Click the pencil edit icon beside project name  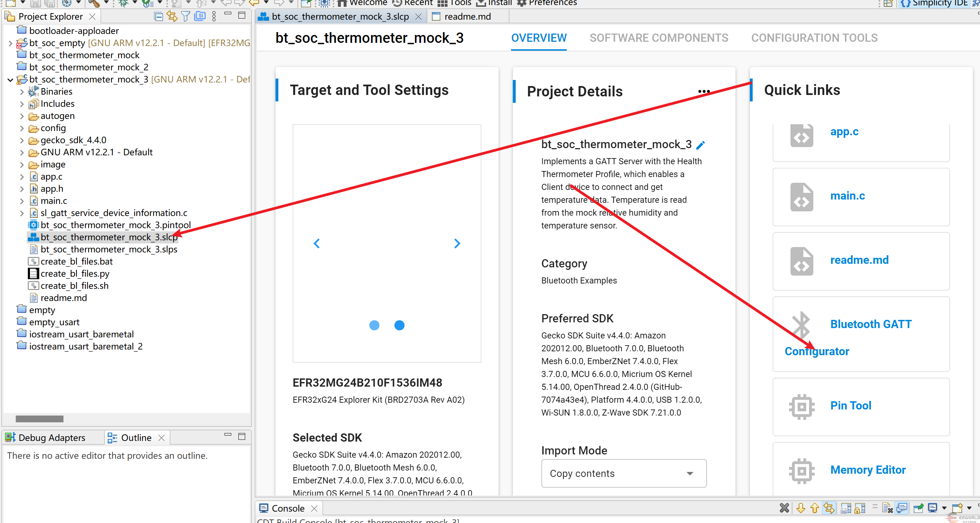coord(700,145)
